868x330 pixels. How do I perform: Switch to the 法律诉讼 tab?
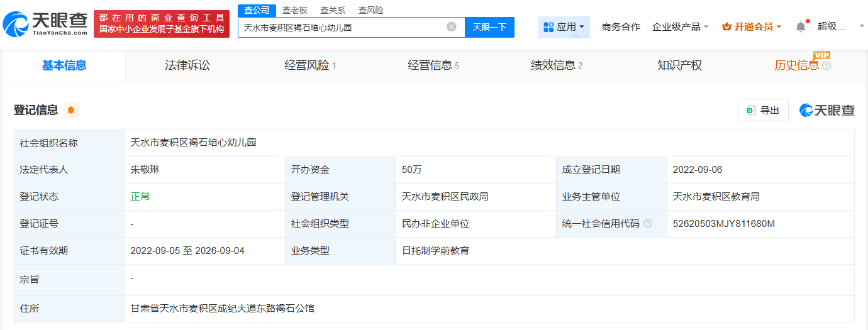pos(187,65)
